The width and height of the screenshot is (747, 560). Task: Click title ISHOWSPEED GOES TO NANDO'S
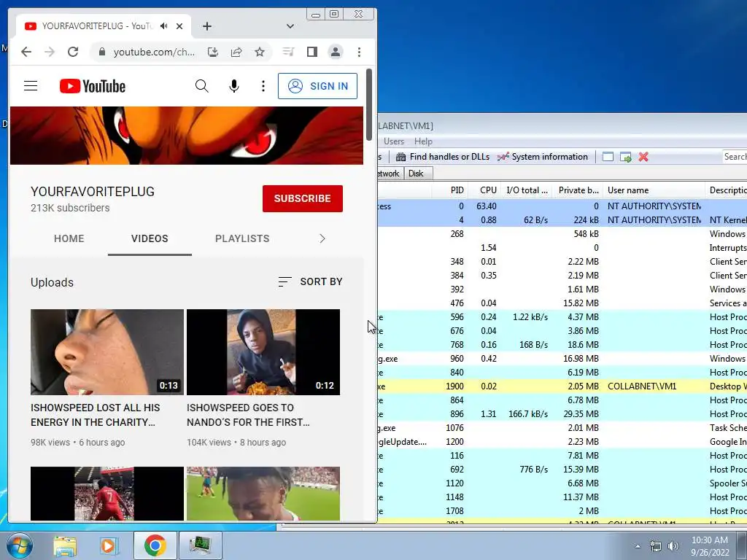coord(248,415)
